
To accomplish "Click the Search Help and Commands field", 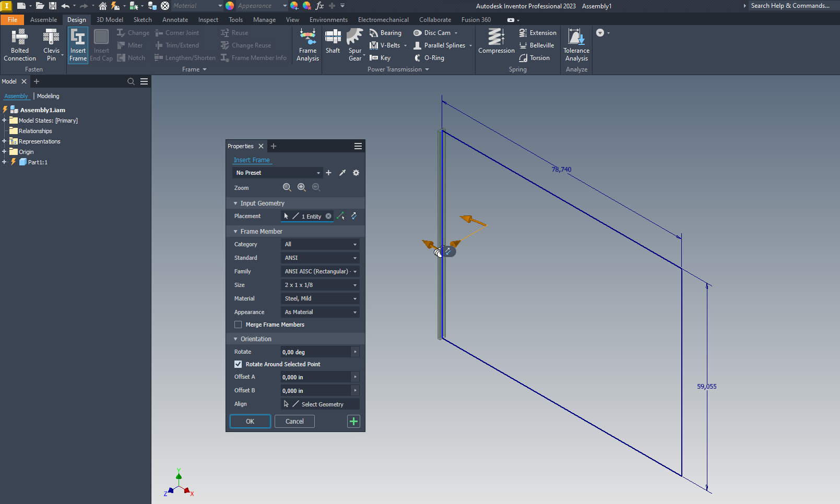I will [791, 6].
